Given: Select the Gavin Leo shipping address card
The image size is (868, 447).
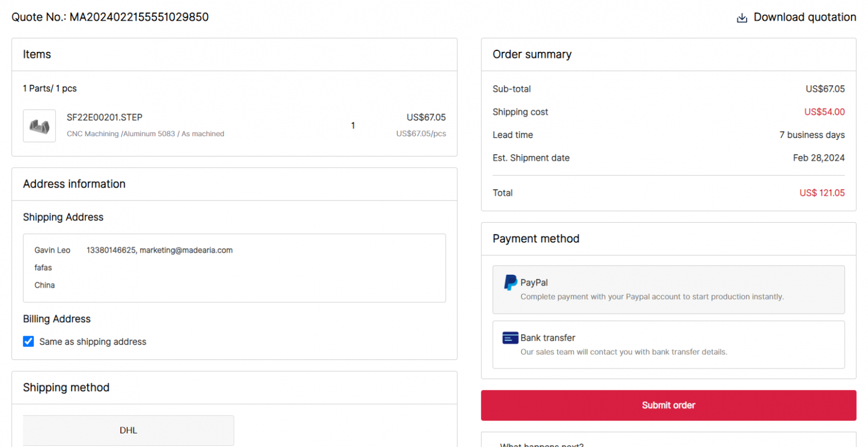Looking at the screenshot, I should pyautogui.click(x=234, y=268).
